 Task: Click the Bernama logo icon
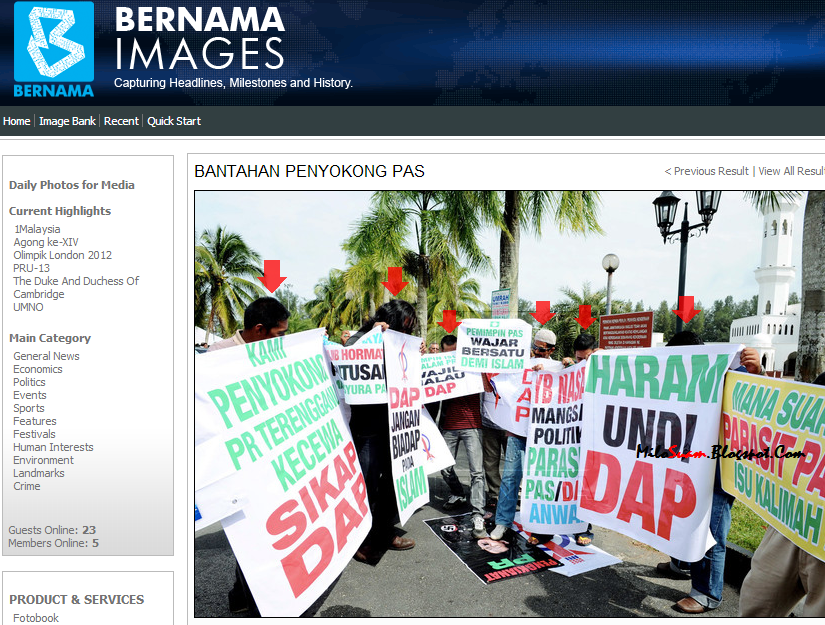54,49
